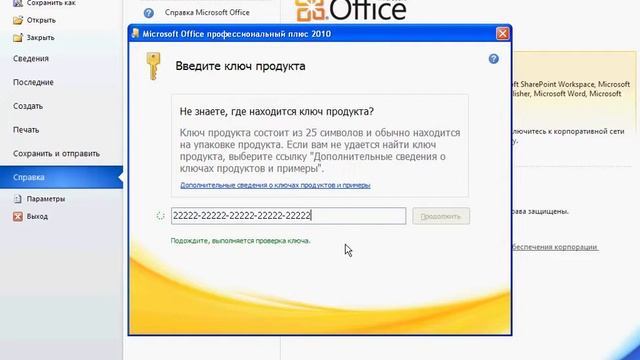Choose Закрыть in backstage menu
640x360 pixels.
click(40, 38)
